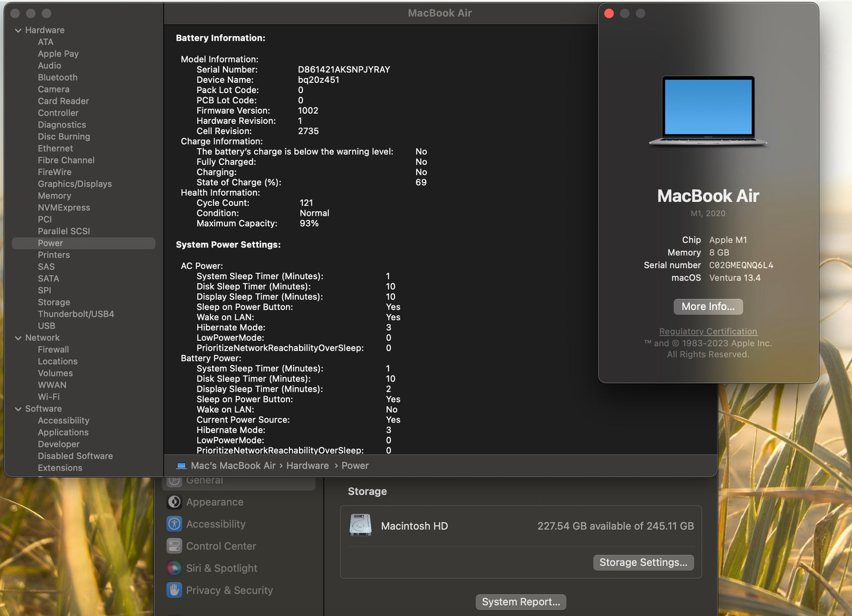Click the Storage Settings... button

pos(643,562)
